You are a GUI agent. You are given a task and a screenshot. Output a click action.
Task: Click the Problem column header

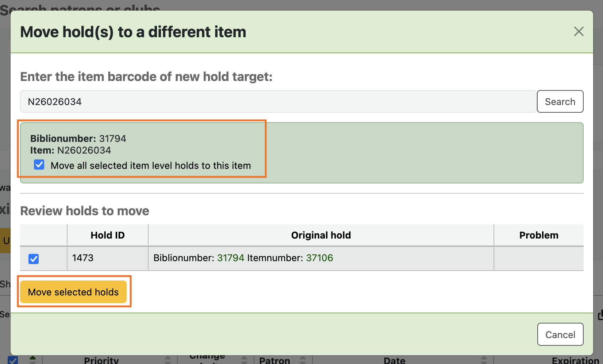pyautogui.click(x=538, y=235)
